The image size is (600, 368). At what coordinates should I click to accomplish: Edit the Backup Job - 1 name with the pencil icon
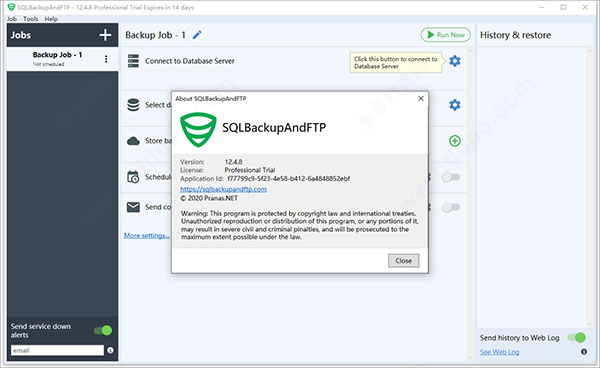click(197, 35)
